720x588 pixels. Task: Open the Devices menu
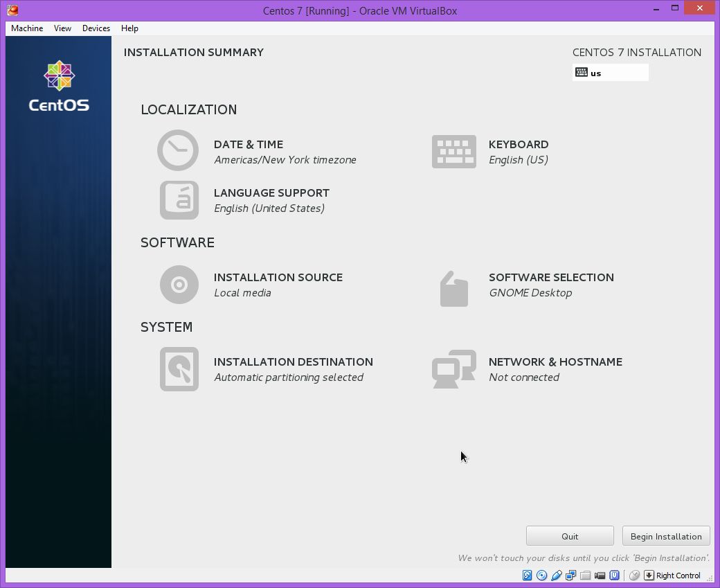[x=96, y=28]
